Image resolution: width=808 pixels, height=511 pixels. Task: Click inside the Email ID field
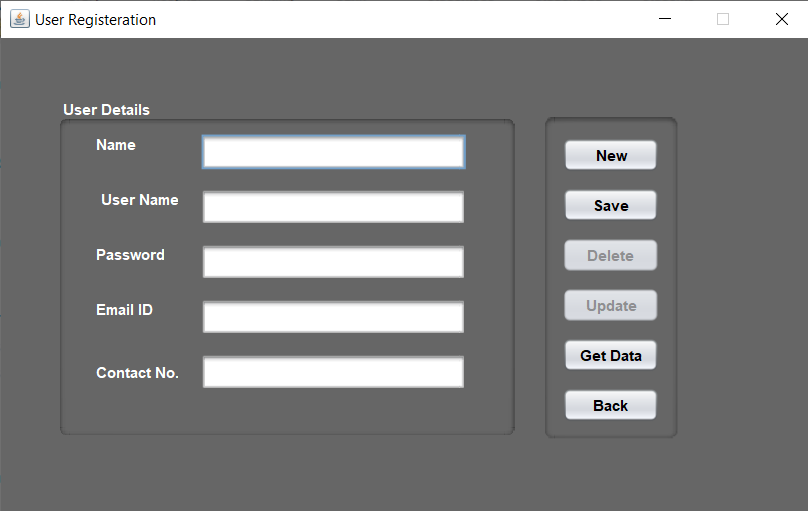click(x=333, y=317)
